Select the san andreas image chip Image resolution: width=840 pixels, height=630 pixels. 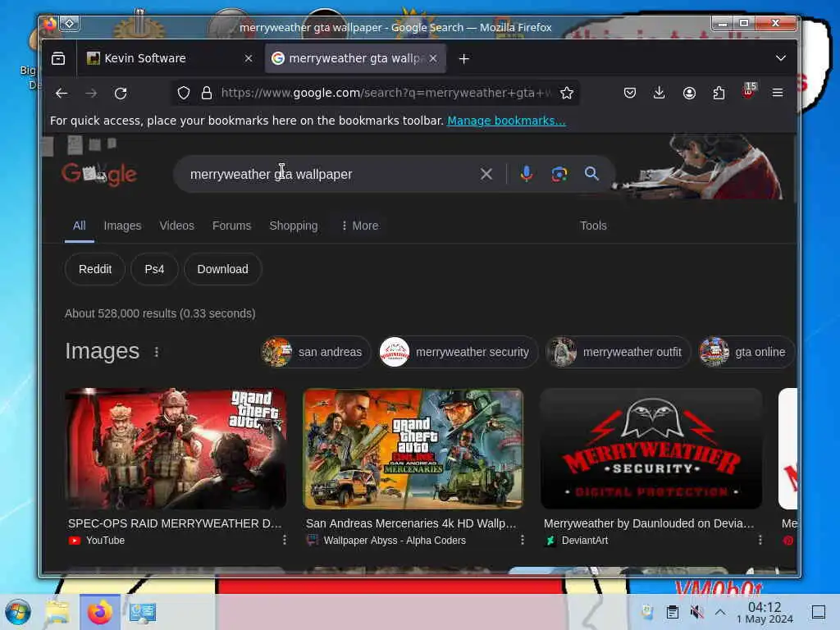pos(316,352)
